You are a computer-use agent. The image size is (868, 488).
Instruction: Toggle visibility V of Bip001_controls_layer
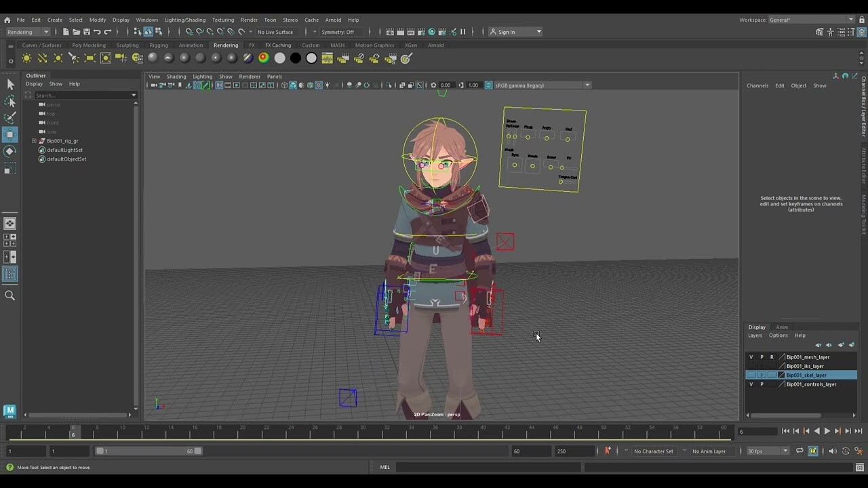[751, 384]
